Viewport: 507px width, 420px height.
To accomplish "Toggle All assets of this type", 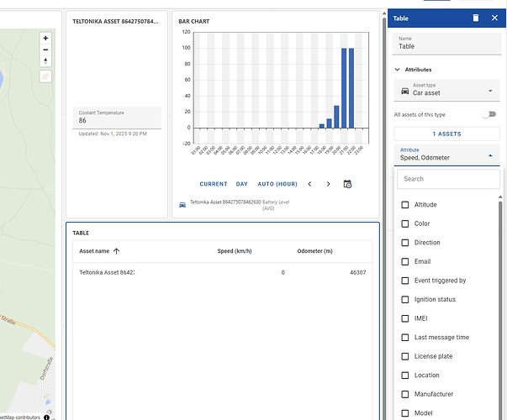I will point(488,114).
